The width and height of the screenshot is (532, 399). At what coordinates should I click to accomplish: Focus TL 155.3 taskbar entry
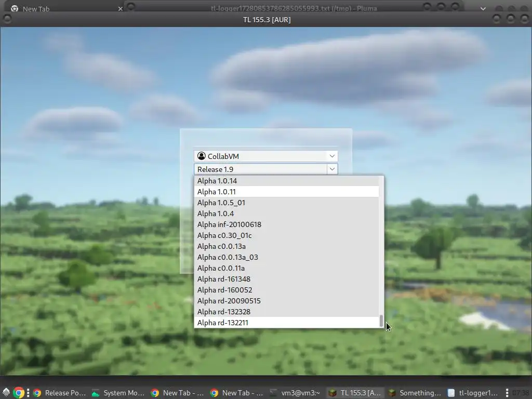coord(355,393)
